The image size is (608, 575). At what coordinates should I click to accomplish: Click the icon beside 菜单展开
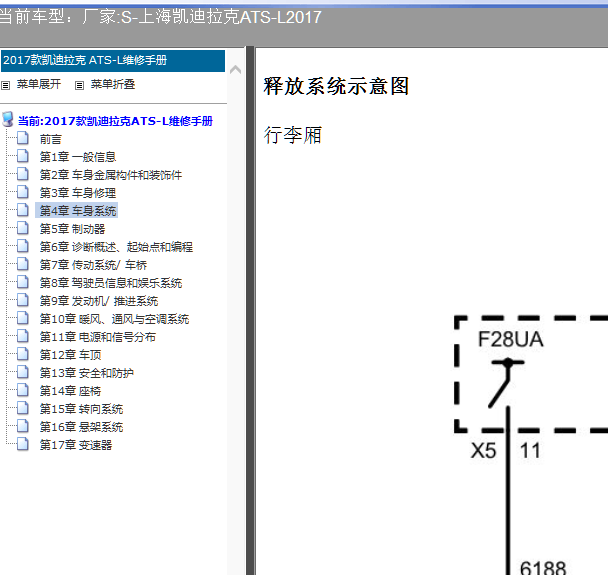[5, 85]
